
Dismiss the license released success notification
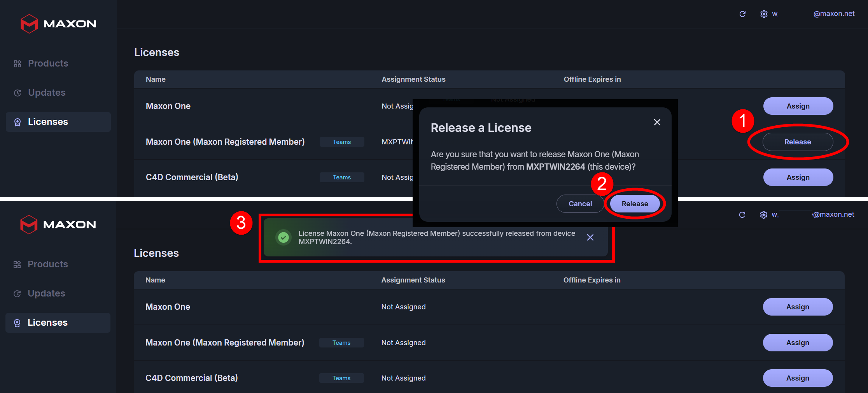click(x=590, y=237)
